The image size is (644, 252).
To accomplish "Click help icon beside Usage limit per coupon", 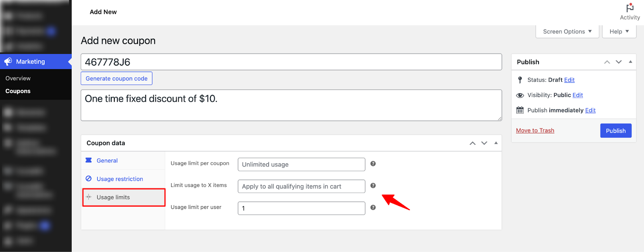I will point(373,164).
